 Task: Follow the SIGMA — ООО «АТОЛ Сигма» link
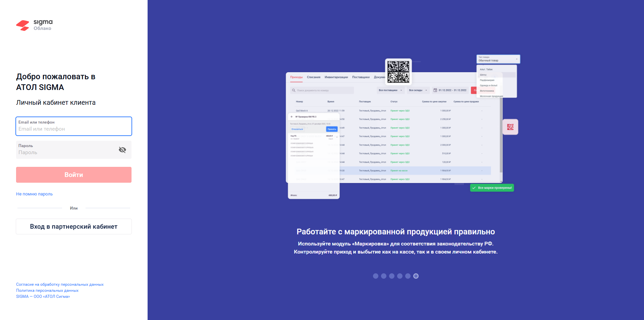43,296
